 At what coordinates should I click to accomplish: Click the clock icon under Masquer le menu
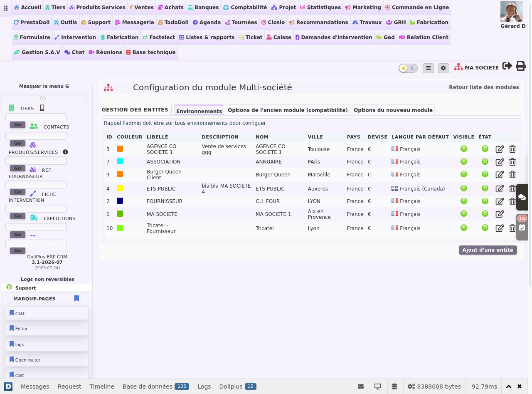[43, 99]
